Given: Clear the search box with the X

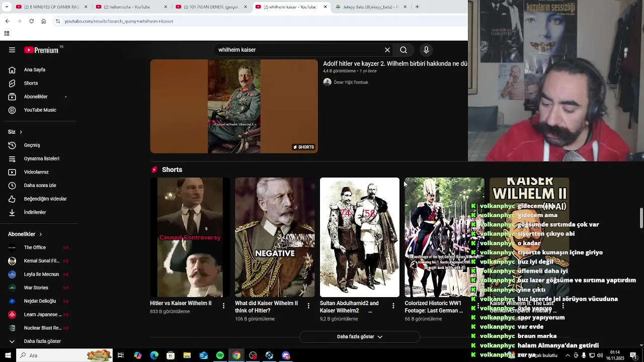Looking at the screenshot, I should coord(387,50).
